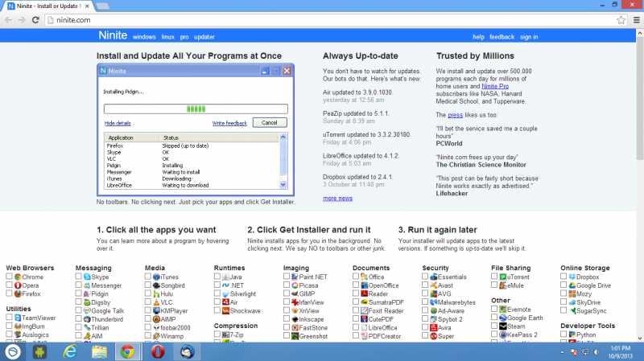Click the Evernote icon
The height and width of the screenshot is (361, 644).
502,309
